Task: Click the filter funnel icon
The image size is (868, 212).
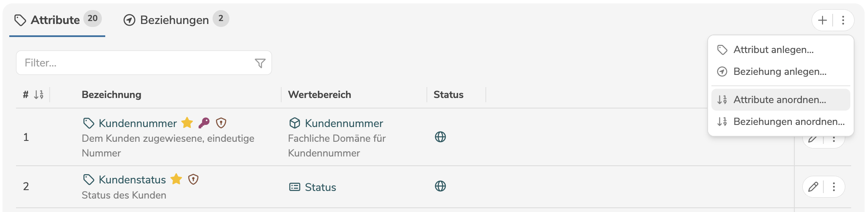Action: [x=260, y=63]
